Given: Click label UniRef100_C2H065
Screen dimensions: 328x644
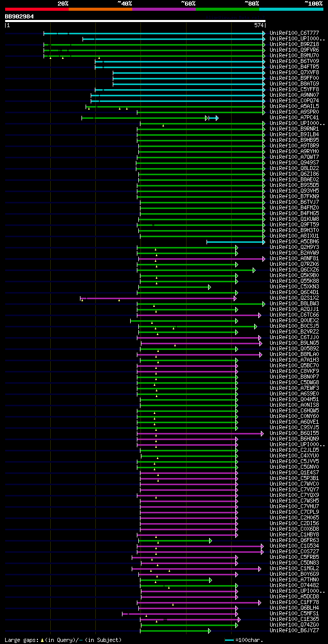Looking at the screenshot, I should (x=294, y=517).
